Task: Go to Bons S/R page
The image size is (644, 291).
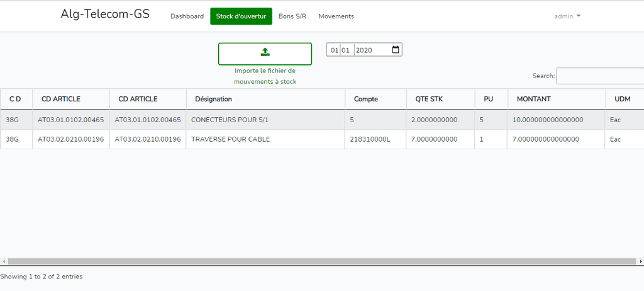Action: click(292, 16)
